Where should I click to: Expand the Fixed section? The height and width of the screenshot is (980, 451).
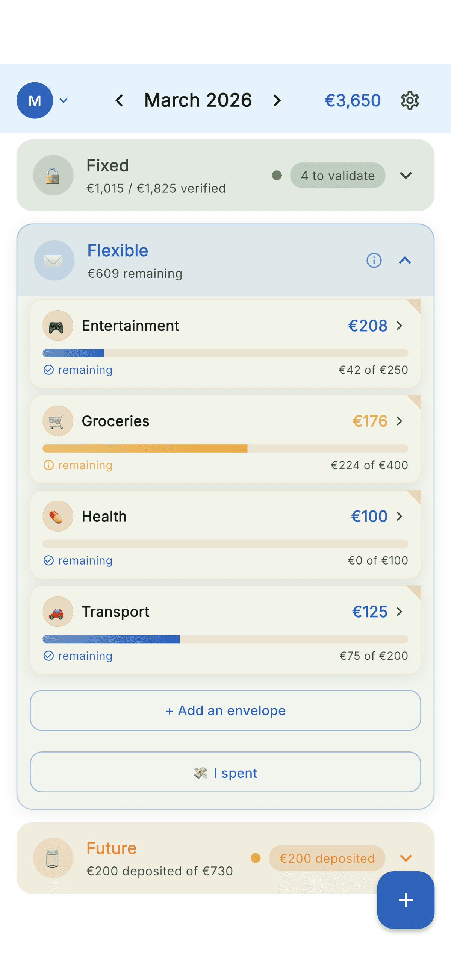pos(406,176)
